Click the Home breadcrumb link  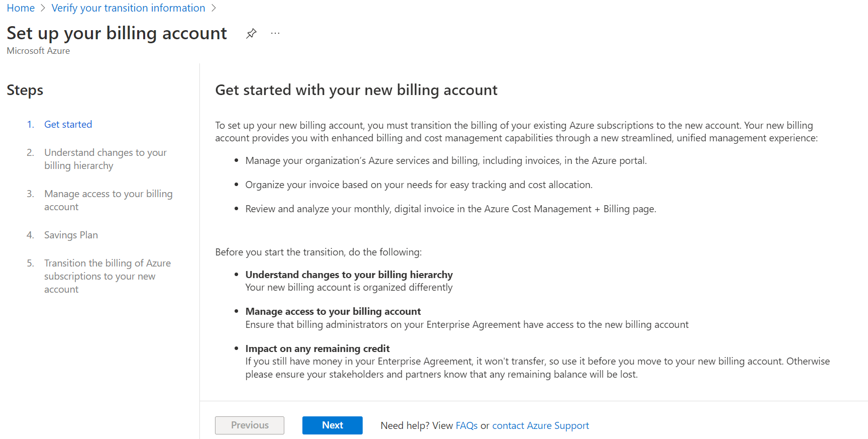point(21,8)
